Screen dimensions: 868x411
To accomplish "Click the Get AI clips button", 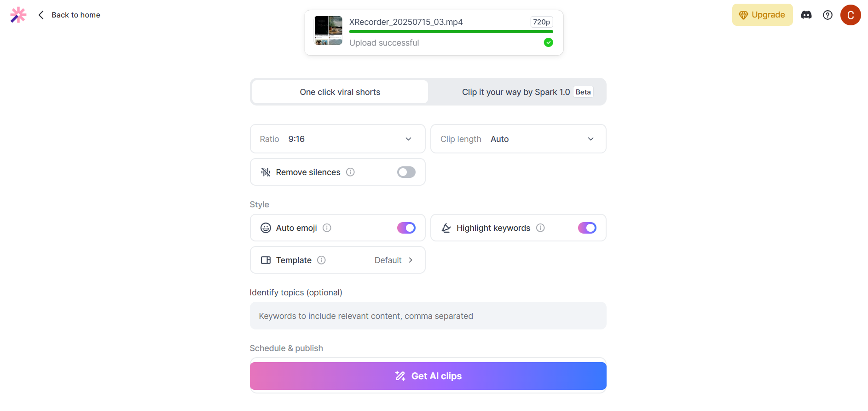I will [428, 376].
